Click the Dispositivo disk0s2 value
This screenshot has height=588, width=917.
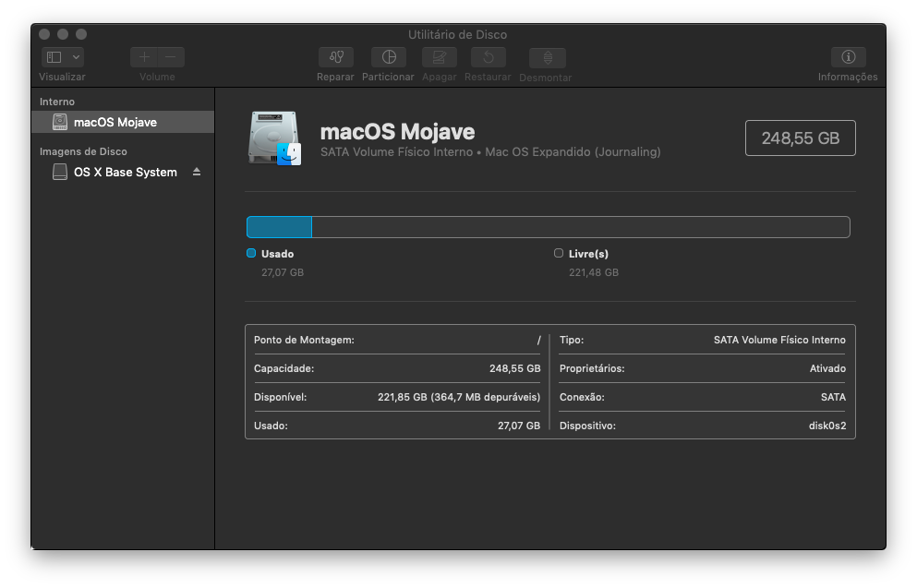point(827,426)
